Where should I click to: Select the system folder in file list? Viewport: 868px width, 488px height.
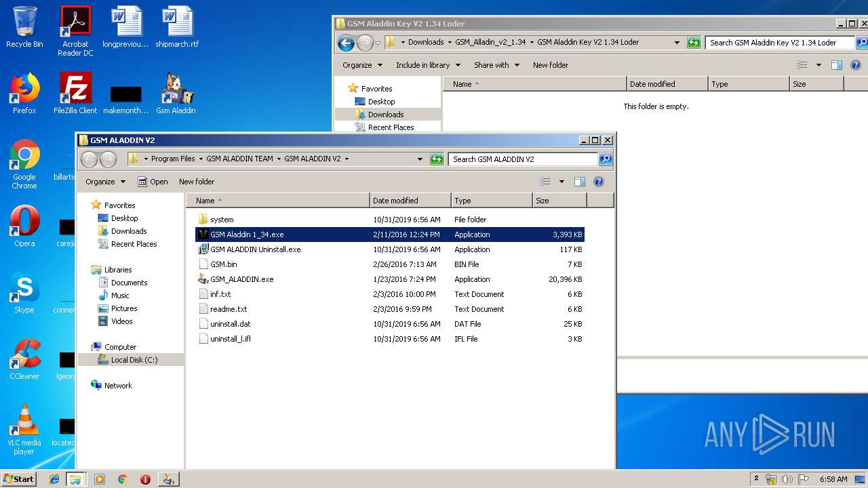pos(390,220)
